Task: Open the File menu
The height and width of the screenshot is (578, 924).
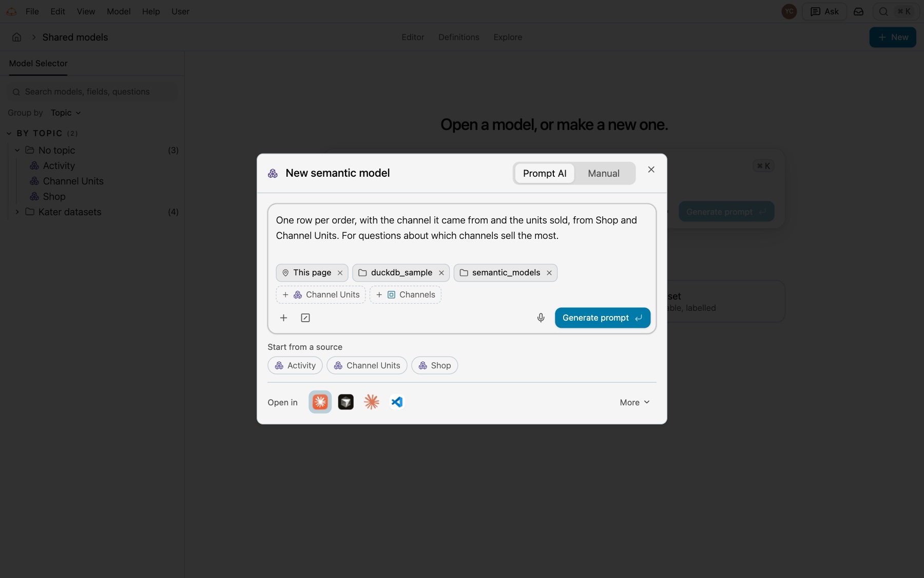Action: click(x=32, y=11)
